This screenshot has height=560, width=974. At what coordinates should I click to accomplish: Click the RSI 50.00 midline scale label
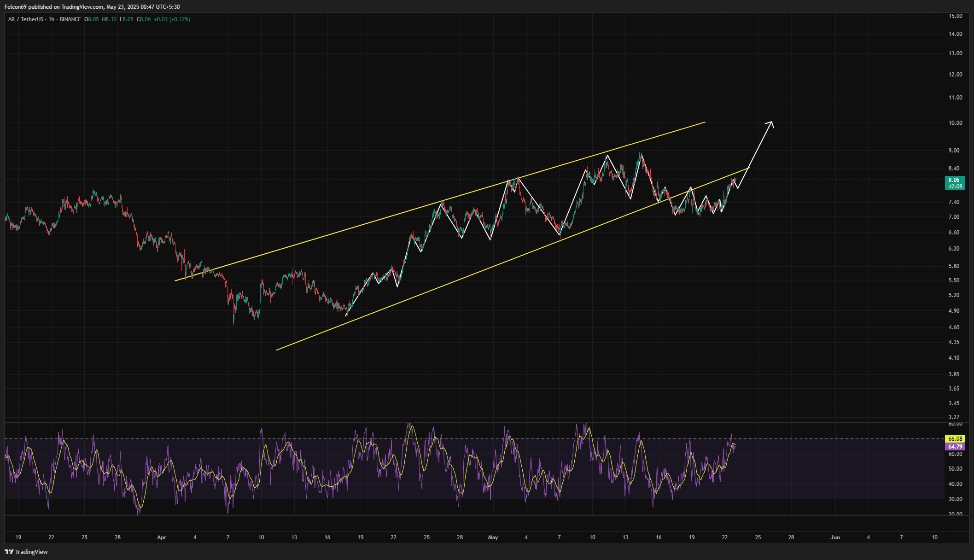[x=955, y=469]
